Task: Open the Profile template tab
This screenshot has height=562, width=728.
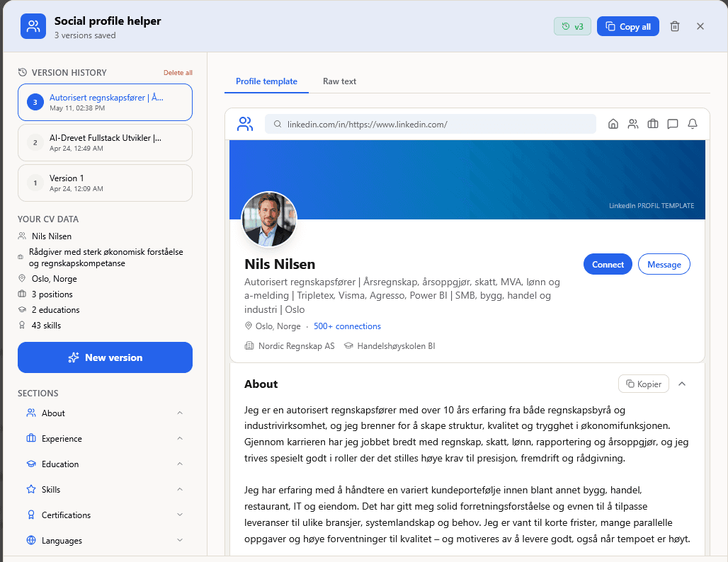Action: pos(266,81)
